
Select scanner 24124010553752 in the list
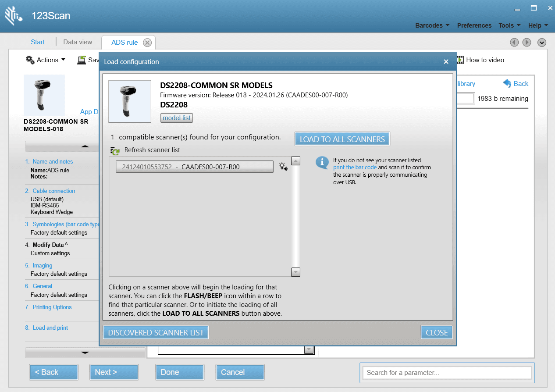click(x=194, y=167)
